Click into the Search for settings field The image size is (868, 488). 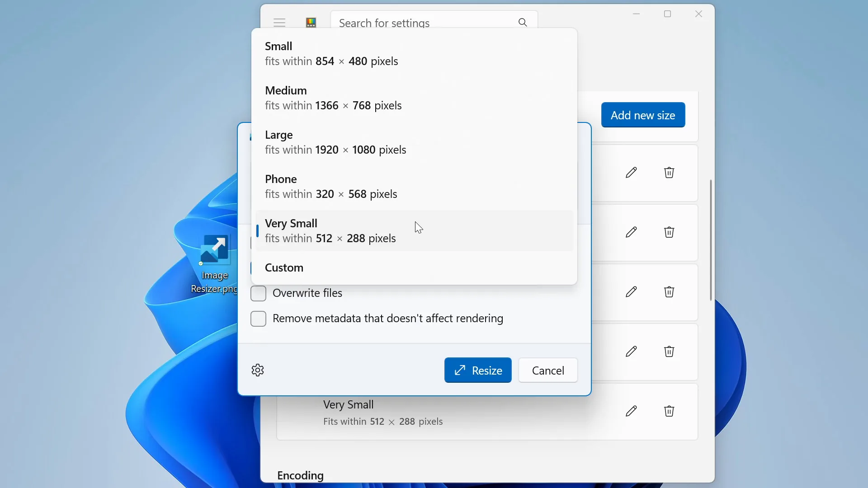pyautogui.click(x=434, y=20)
